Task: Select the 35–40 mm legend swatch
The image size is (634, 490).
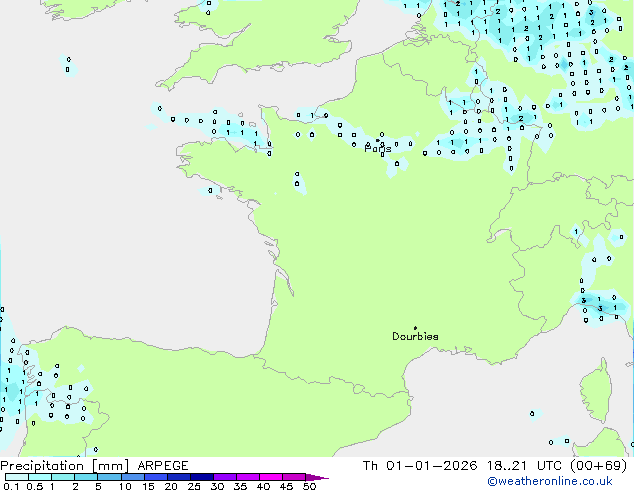Action: pos(248,477)
